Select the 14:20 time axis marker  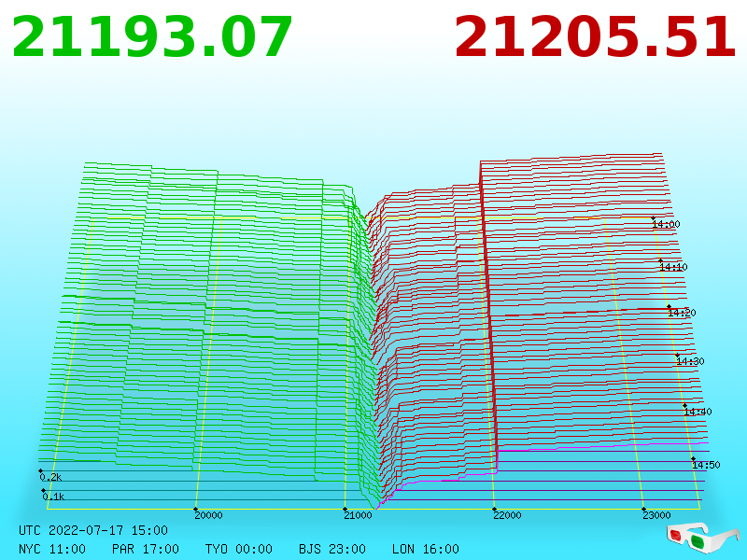(682, 313)
